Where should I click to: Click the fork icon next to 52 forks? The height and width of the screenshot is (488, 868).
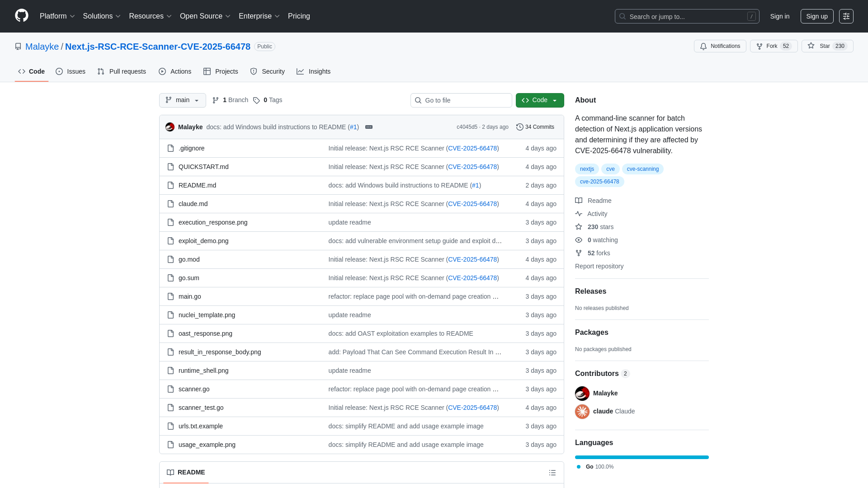pos(579,253)
